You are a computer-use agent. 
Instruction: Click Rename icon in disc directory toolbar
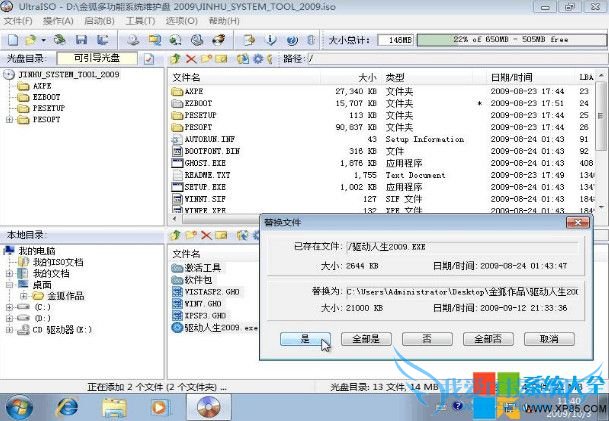(221, 59)
